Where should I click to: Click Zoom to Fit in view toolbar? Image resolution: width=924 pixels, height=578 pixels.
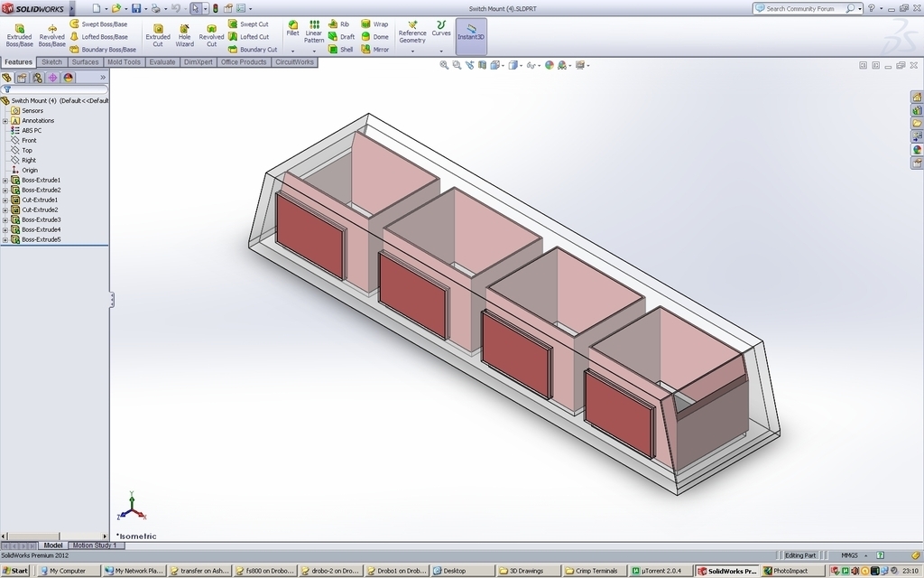[x=444, y=65]
